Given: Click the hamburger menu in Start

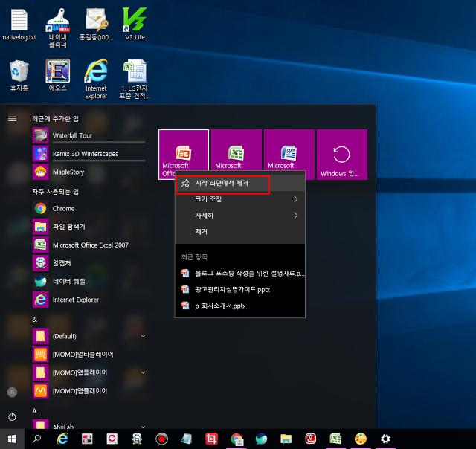Looking at the screenshot, I should pos(12,119).
